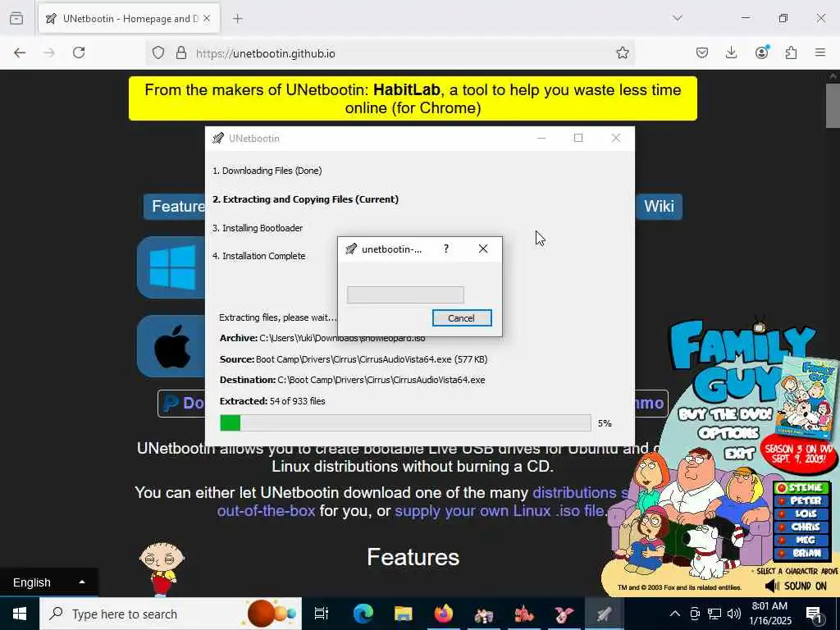Click EXIT in the Family Guy widget

[x=739, y=454]
